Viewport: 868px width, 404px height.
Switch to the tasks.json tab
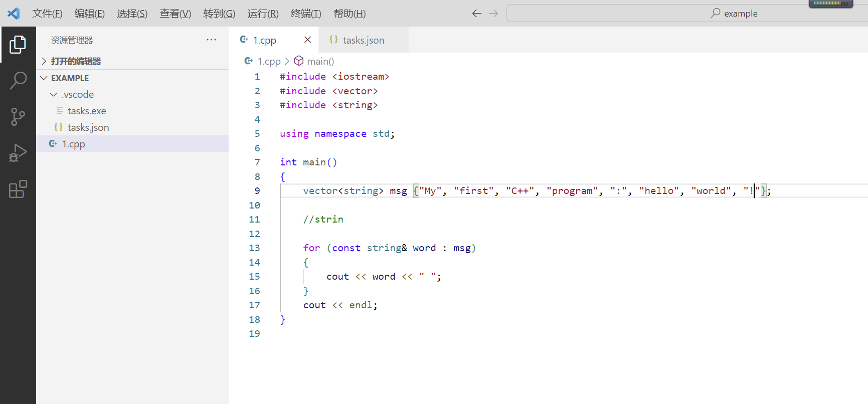point(364,40)
